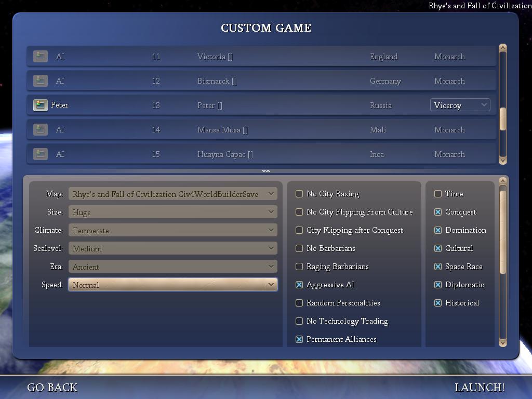Enable the No City Razing option
The height and width of the screenshot is (399, 532).
click(299, 194)
